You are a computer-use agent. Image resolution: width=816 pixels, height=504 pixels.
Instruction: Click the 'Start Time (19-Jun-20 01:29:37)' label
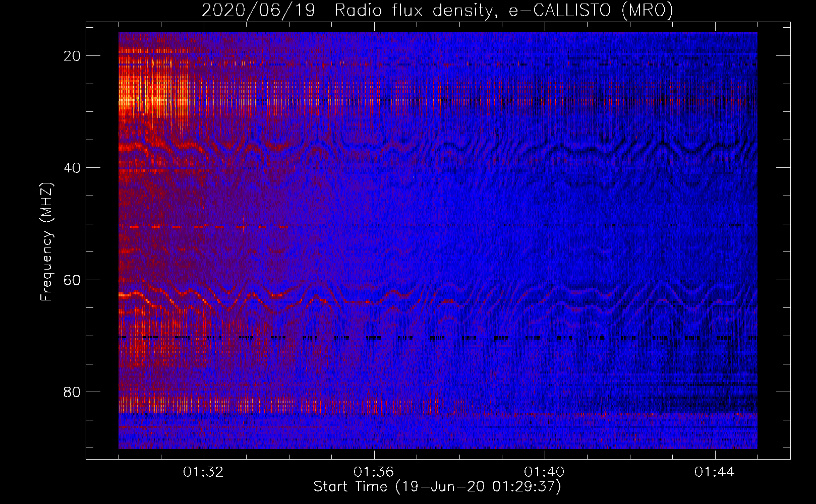point(437,487)
